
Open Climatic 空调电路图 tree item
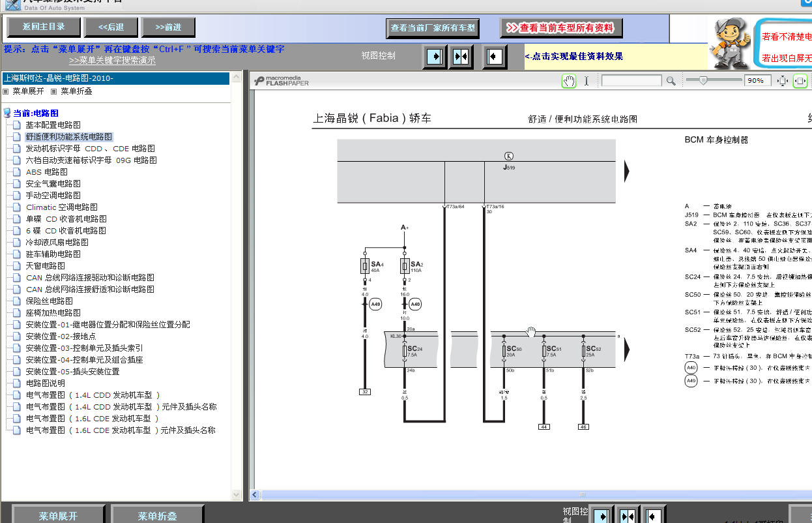(x=62, y=207)
